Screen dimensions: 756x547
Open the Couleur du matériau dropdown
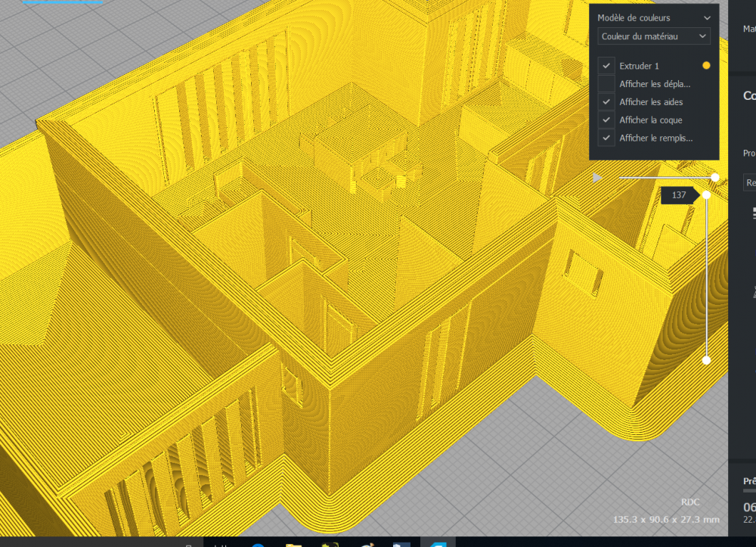(x=654, y=36)
